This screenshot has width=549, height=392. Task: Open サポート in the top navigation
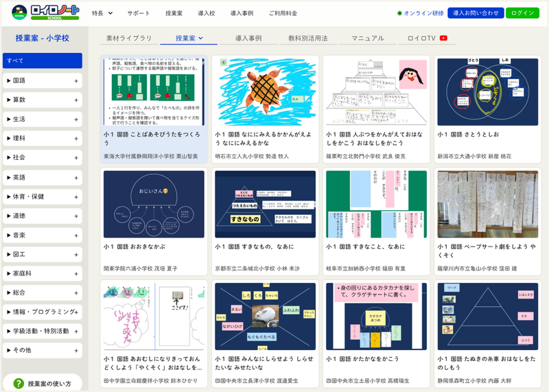(139, 13)
